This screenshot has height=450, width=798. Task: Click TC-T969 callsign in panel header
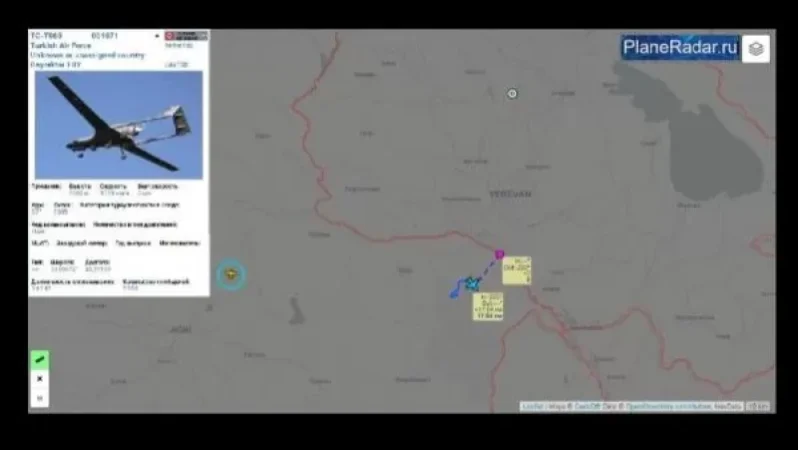point(48,36)
